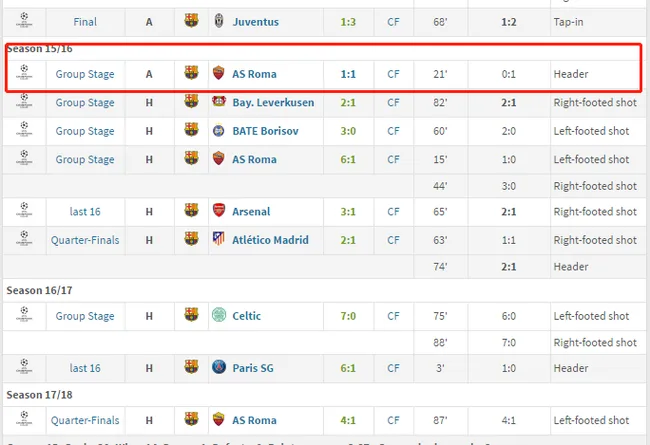Screen dimensions: 650x445
Task: Open the Bay. Leverkusen team link
Action: [273, 102]
